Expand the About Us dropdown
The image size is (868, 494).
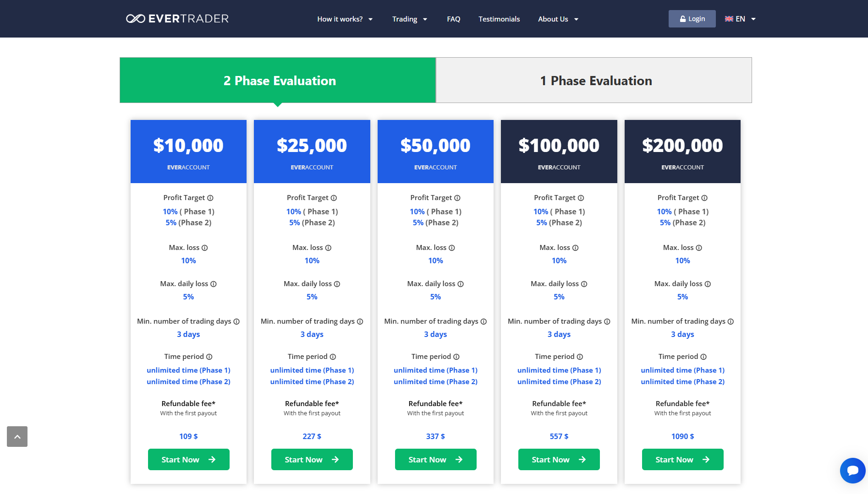[558, 19]
